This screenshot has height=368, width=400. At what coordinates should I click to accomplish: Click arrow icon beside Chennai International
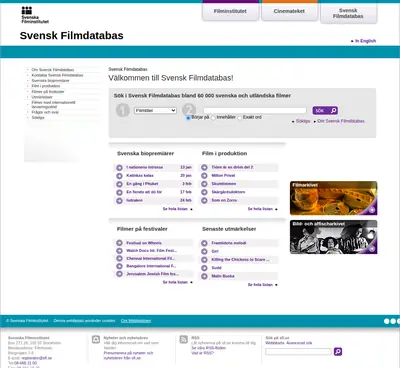119,258
